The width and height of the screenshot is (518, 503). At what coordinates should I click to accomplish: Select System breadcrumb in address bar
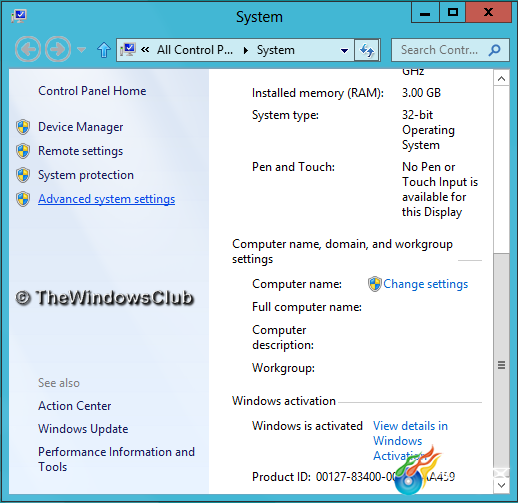tap(276, 50)
